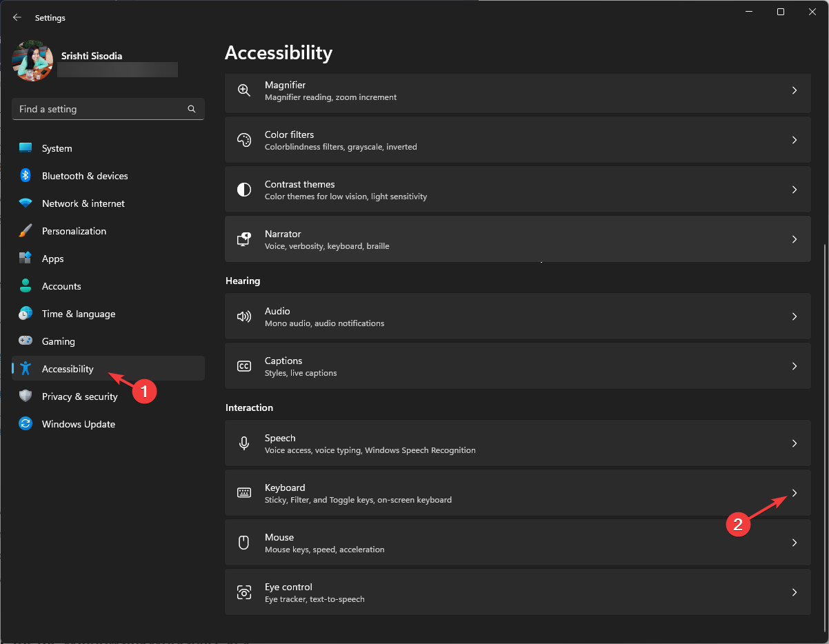This screenshot has width=829, height=644.
Task: Select Accessibility in the sidebar
Action: (68, 369)
